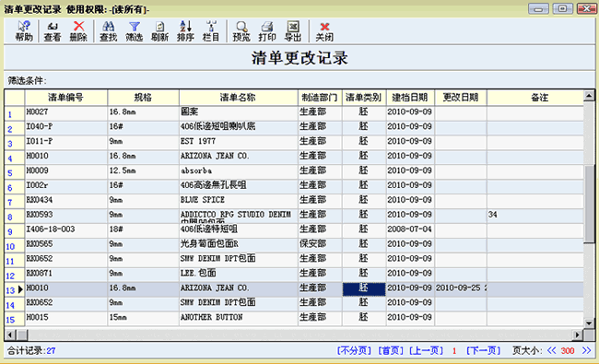Click the 备注 column header
The height and width of the screenshot is (364, 599).
point(535,98)
